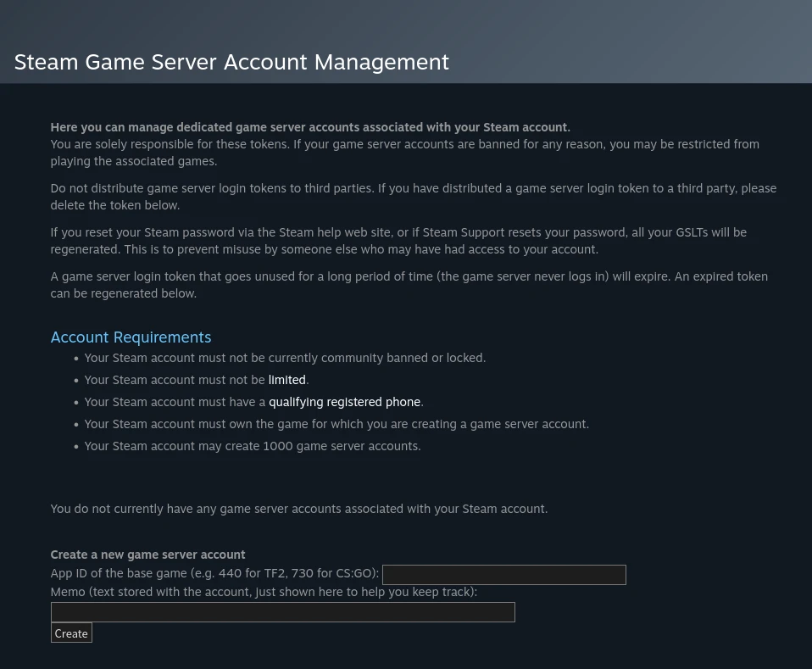Click the App ID example text for TF2

(x=214, y=573)
